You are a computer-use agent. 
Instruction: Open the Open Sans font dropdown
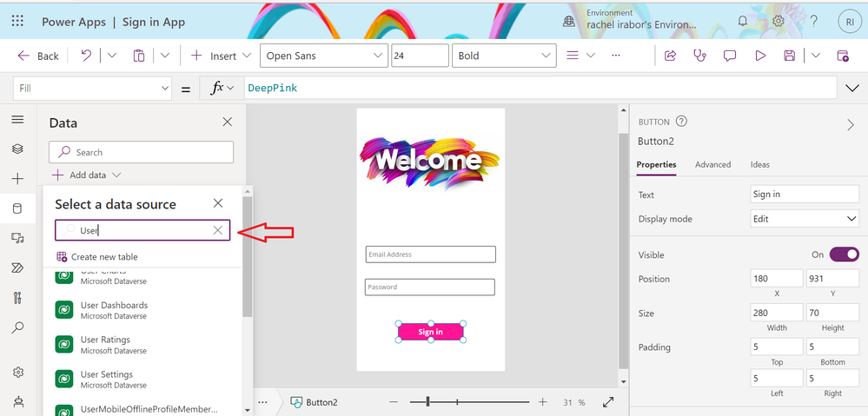click(323, 56)
